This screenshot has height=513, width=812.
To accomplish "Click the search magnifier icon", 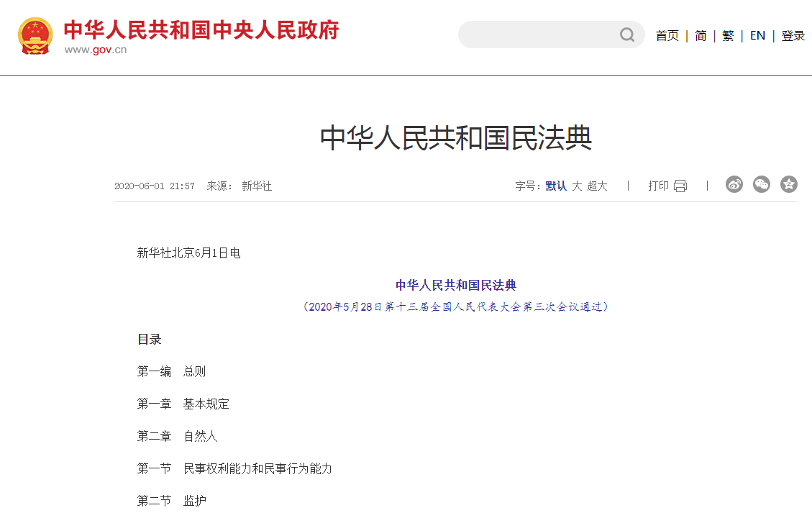I will pyautogui.click(x=627, y=35).
